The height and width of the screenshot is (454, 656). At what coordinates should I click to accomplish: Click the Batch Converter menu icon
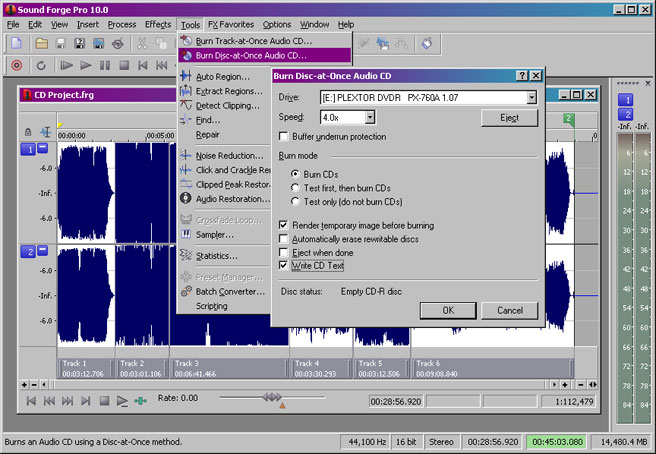pyautogui.click(x=186, y=291)
